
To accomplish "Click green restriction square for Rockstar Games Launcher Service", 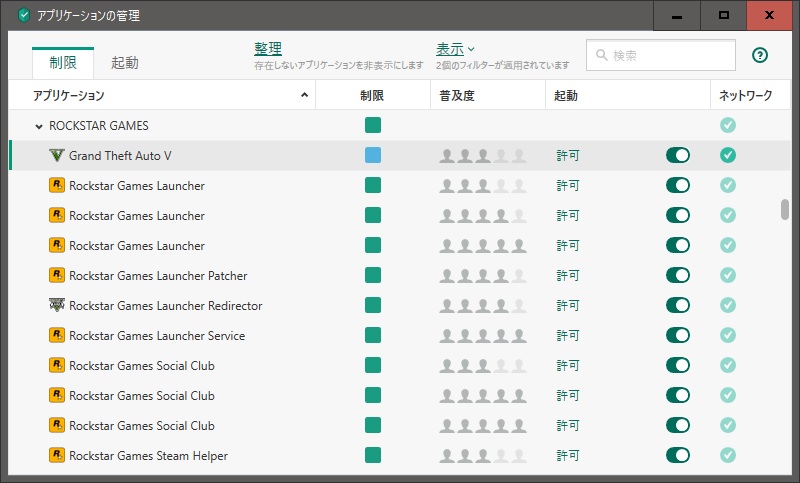I will [373, 335].
